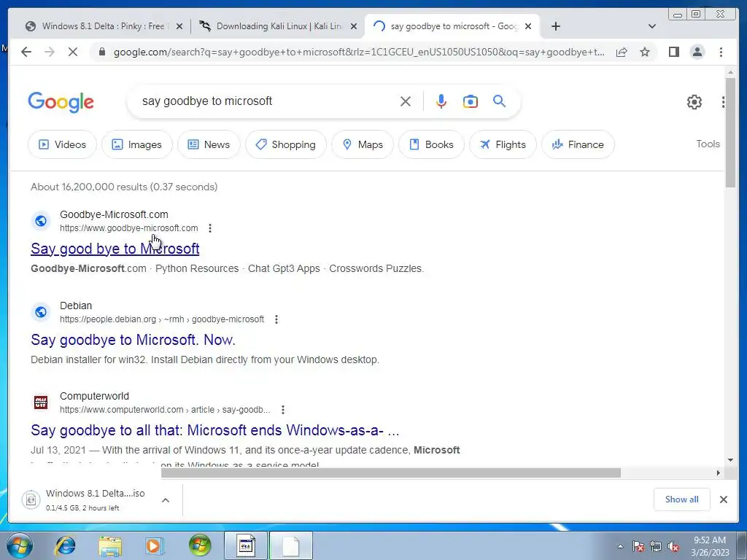
Task: Launch Internet Explorer from taskbar
Action: point(65,545)
